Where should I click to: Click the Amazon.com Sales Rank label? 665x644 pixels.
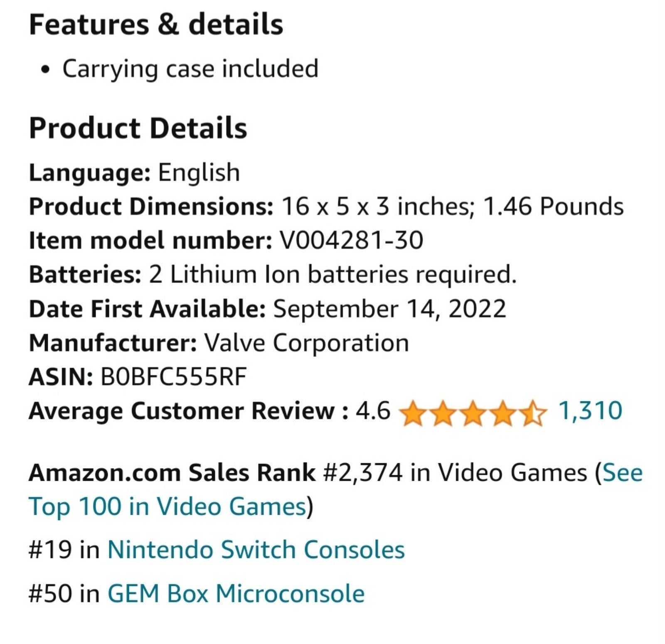click(172, 472)
